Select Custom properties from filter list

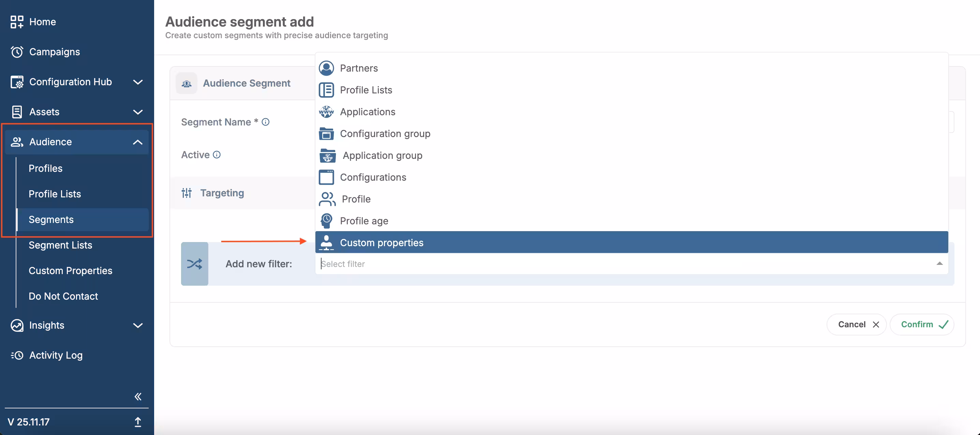click(381, 242)
